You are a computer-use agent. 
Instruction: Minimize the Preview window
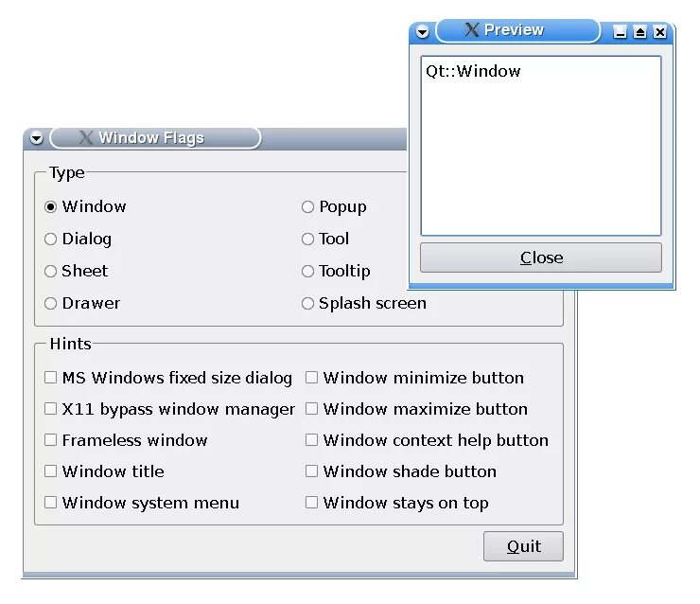pos(621,32)
